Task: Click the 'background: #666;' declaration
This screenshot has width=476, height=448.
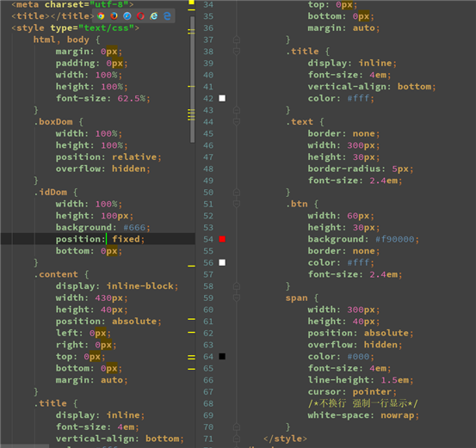Action: tap(103, 227)
